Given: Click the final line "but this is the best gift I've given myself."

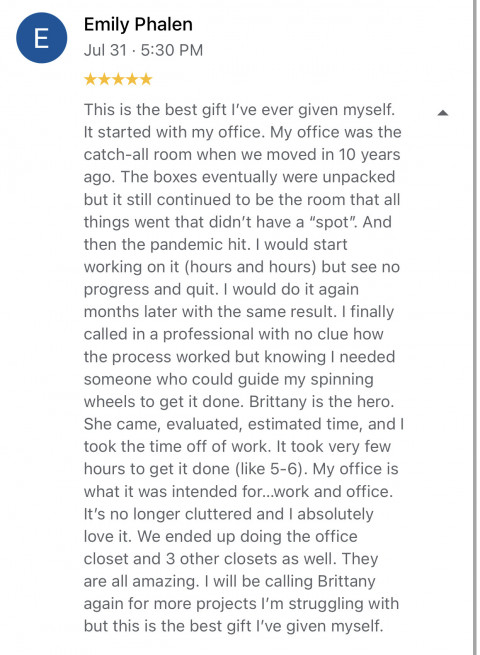Looking at the screenshot, I should pos(234,626).
